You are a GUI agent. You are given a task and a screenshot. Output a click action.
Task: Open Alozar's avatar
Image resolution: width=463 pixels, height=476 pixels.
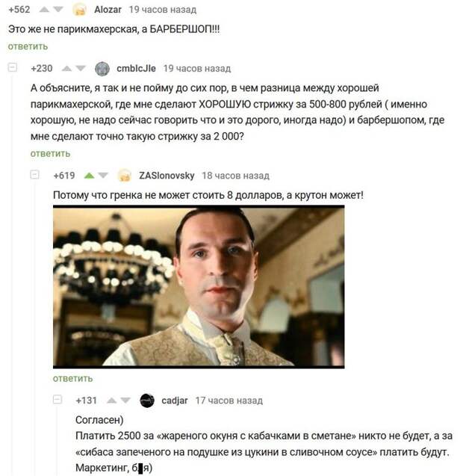(79, 10)
